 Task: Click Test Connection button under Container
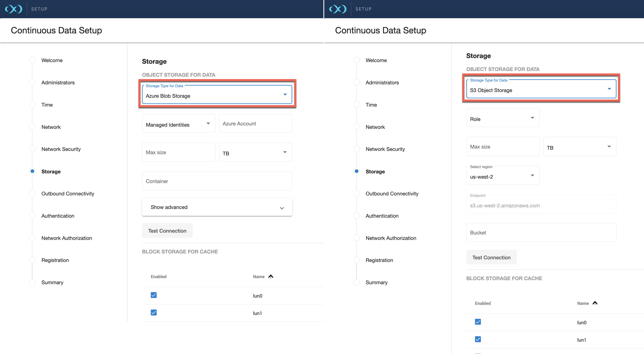167,231
